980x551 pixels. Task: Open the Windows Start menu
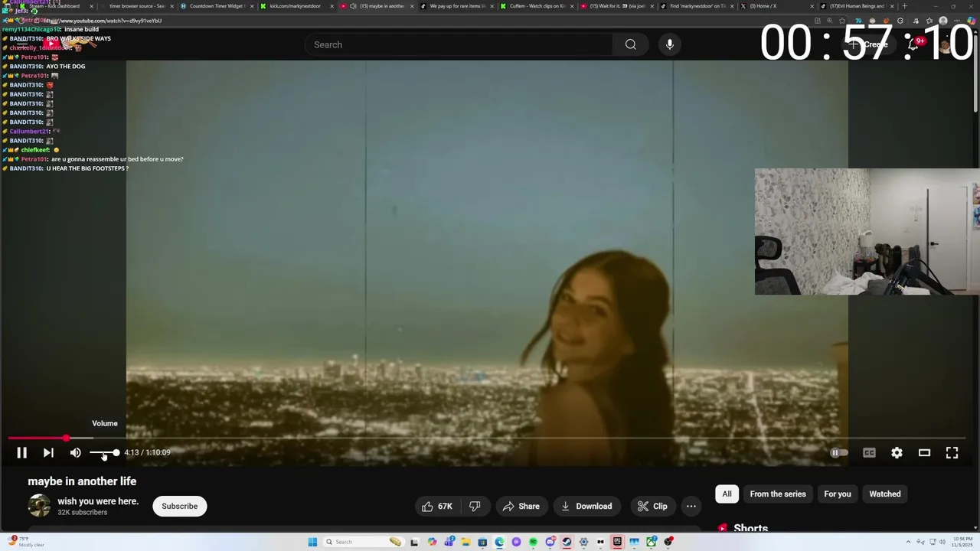(312, 542)
